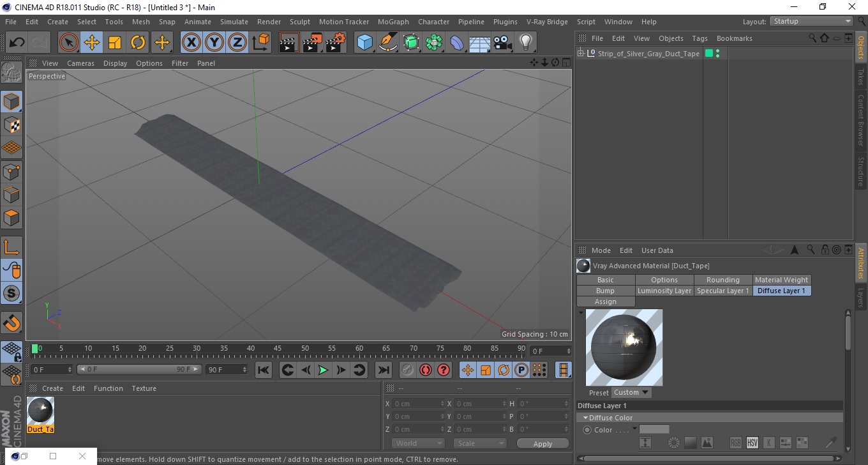Viewport: 868px width, 465px height.
Task: Open the V-Ray Bridge menu
Action: click(547, 22)
